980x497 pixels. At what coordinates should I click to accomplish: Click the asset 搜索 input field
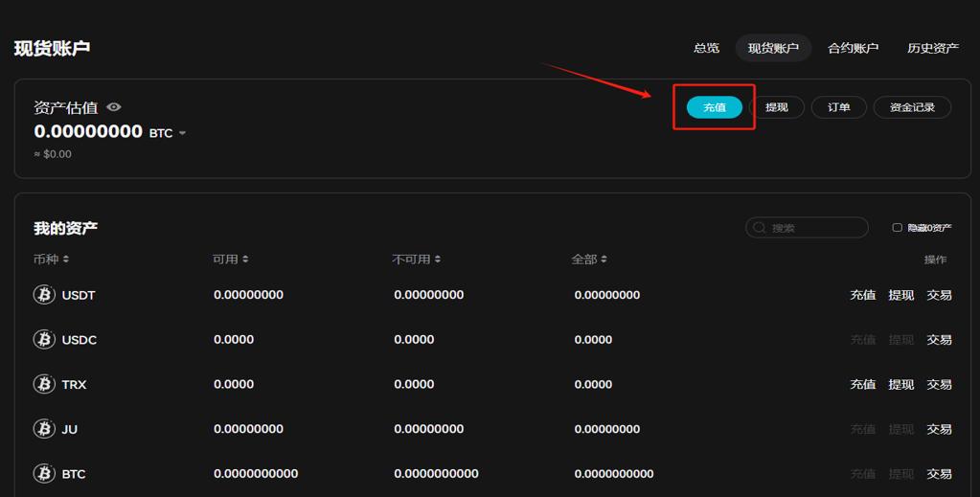click(x=814, y=228)
